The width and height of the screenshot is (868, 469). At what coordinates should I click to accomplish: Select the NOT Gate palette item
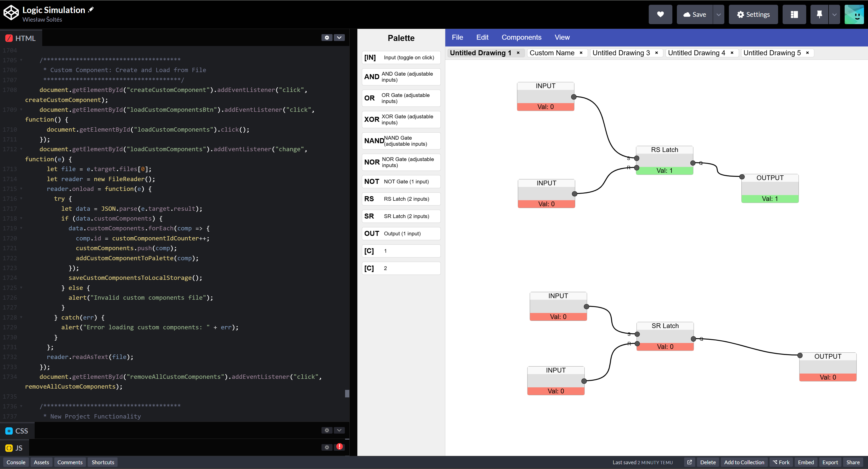401,182
